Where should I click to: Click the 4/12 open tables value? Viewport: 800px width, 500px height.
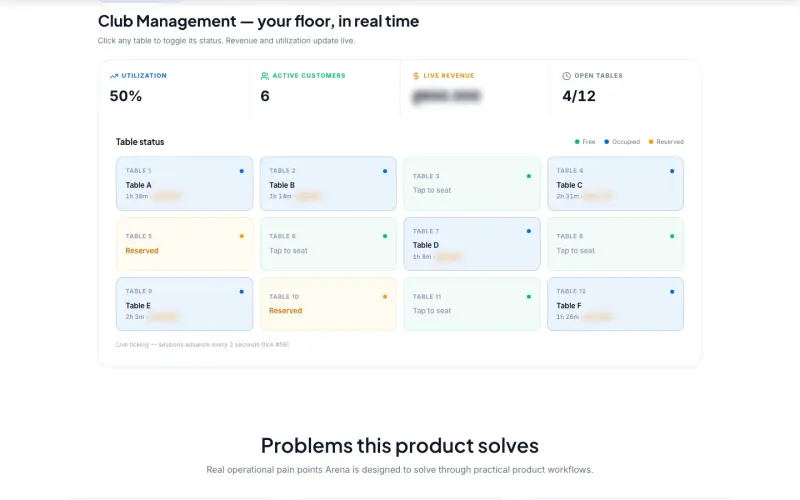pyautogui.click(x=579, y=96)
